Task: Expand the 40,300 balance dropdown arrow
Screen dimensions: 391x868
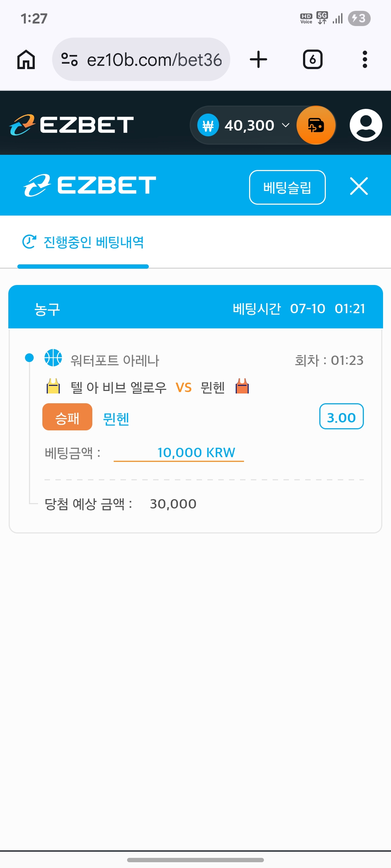Action: 286,125
